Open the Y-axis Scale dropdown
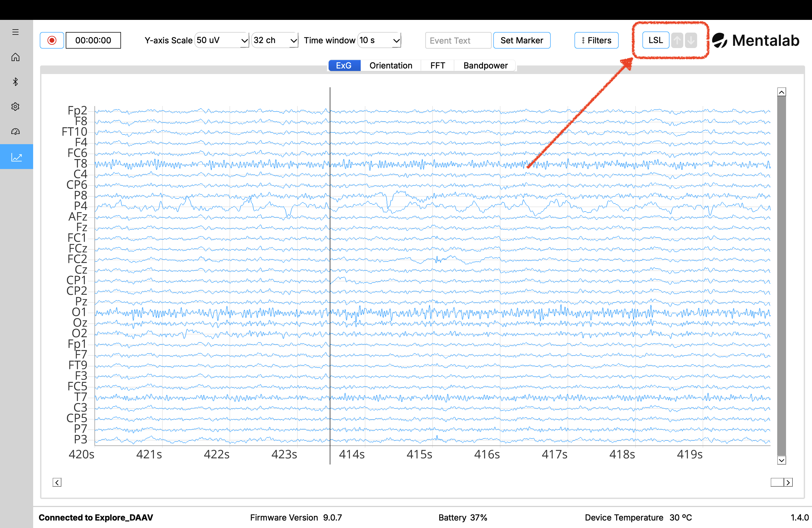Viewport: 812px width, 528px height. click(x=222, y=41)
